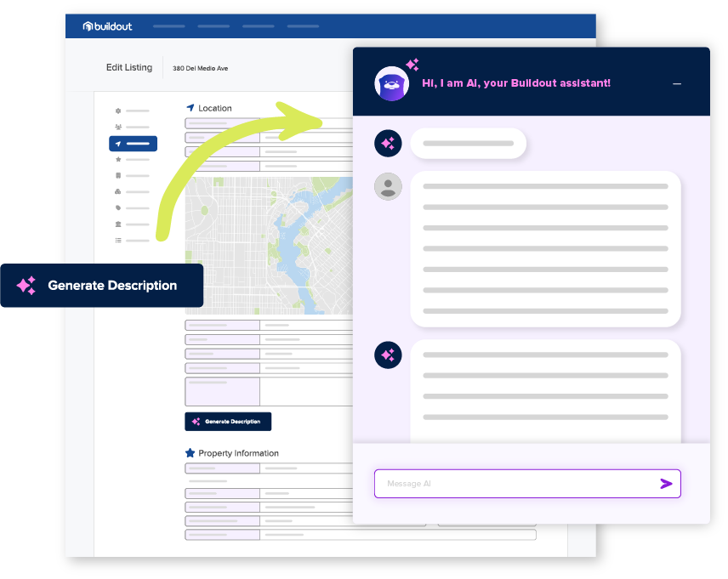Click the Property Information section heading
Image resolution: width=728 pixels, height=579 pixels.
(x=237, y=453)
